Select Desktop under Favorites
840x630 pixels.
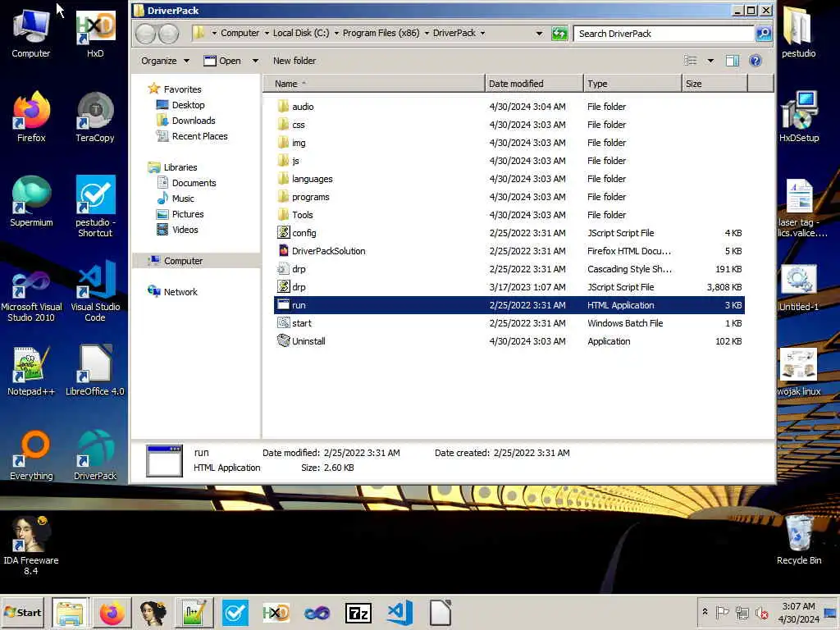point(180,105)
